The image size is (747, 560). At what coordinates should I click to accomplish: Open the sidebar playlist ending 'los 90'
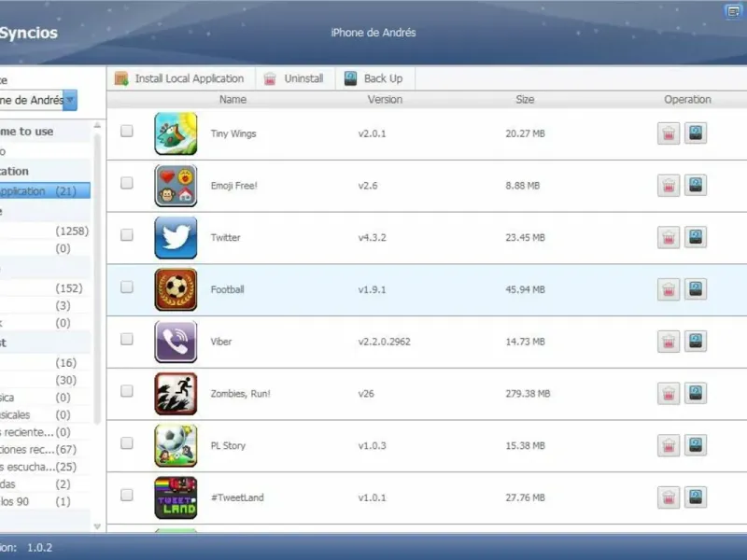(45, 501)
